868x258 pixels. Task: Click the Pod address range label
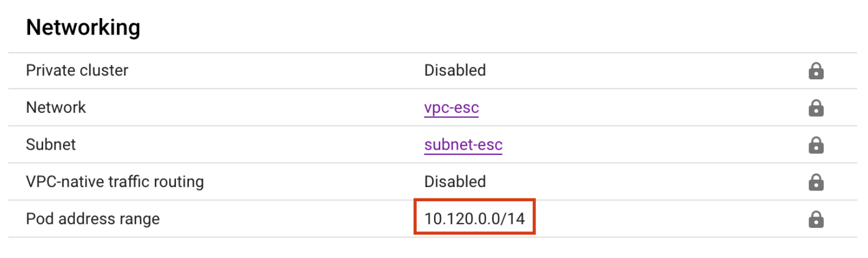coord(93,218)
